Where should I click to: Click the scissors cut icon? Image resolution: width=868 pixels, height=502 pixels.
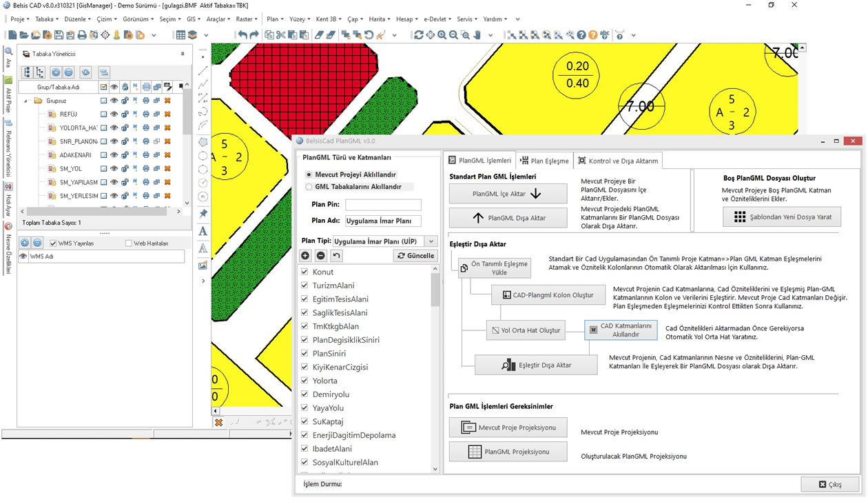point(282,34)
